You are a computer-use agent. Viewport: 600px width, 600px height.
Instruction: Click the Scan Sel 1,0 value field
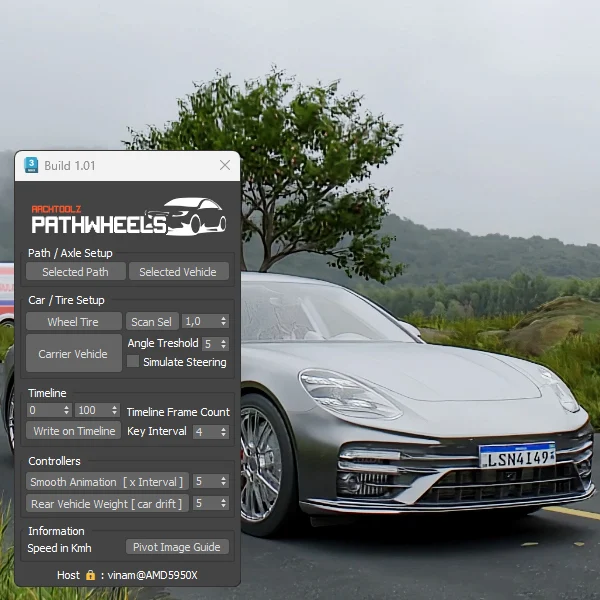tap(200, 321)
